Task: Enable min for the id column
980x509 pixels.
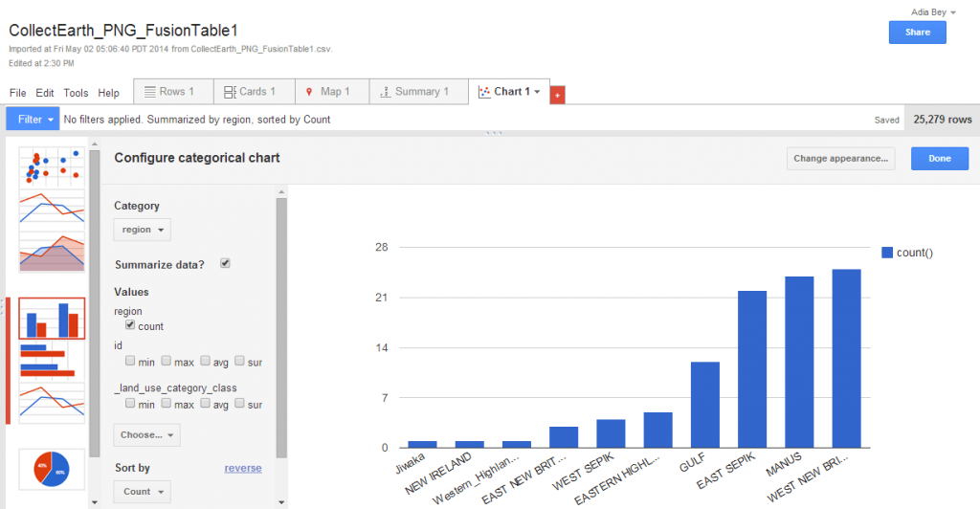Action: click(130, 361)
